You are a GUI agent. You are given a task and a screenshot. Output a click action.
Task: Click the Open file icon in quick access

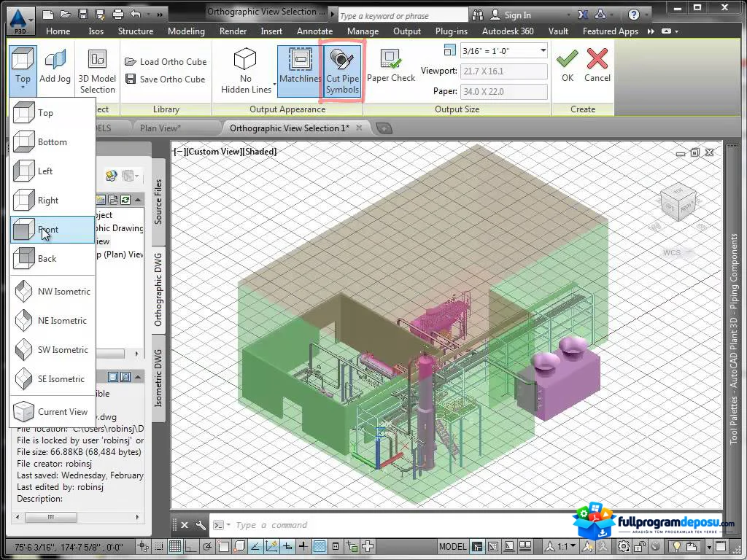(65, 15)
